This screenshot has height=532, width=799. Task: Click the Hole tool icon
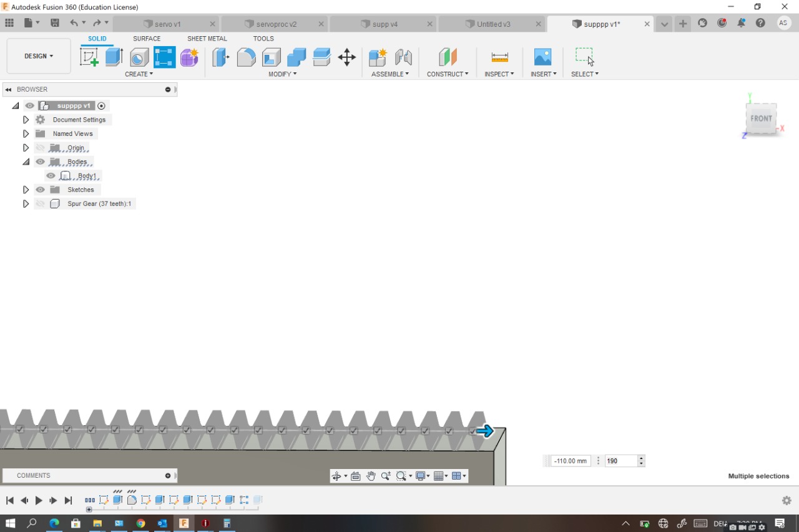pyautogui.click(x=139, y=57)
